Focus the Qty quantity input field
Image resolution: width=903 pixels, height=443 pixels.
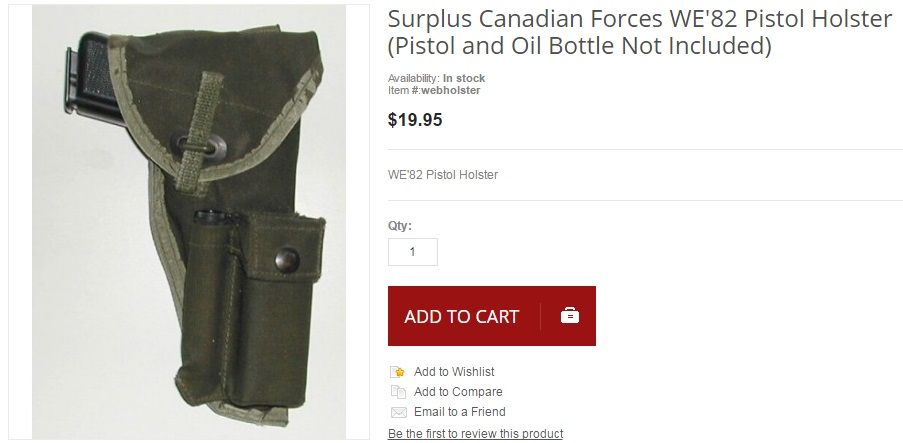point(412,252)
